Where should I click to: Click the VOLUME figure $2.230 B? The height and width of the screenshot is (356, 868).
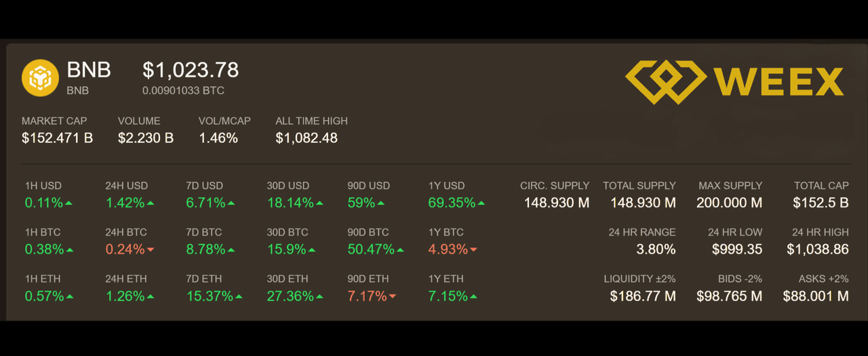tap(146, 138)
